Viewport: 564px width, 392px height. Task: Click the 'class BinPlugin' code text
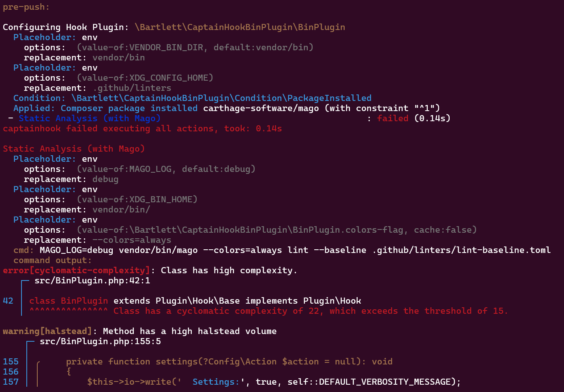point(69,301)
